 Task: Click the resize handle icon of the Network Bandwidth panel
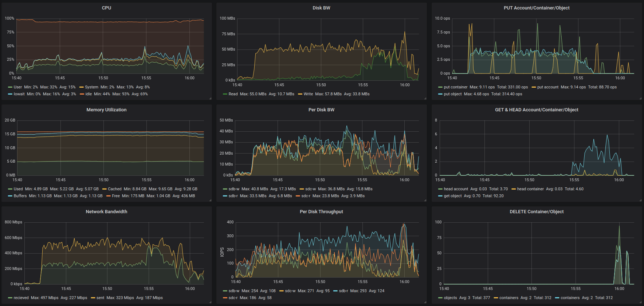210,302
